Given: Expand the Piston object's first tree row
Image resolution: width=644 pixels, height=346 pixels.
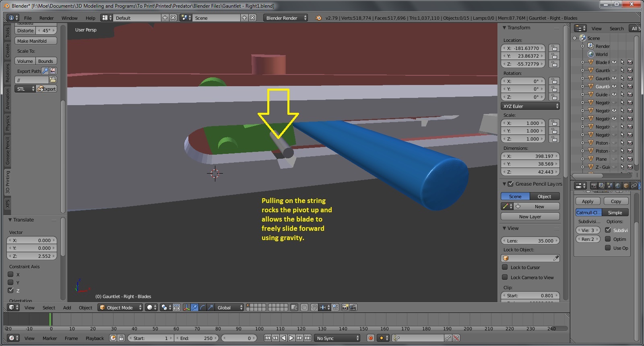Looking at the screenshot, I should [582, 143].
